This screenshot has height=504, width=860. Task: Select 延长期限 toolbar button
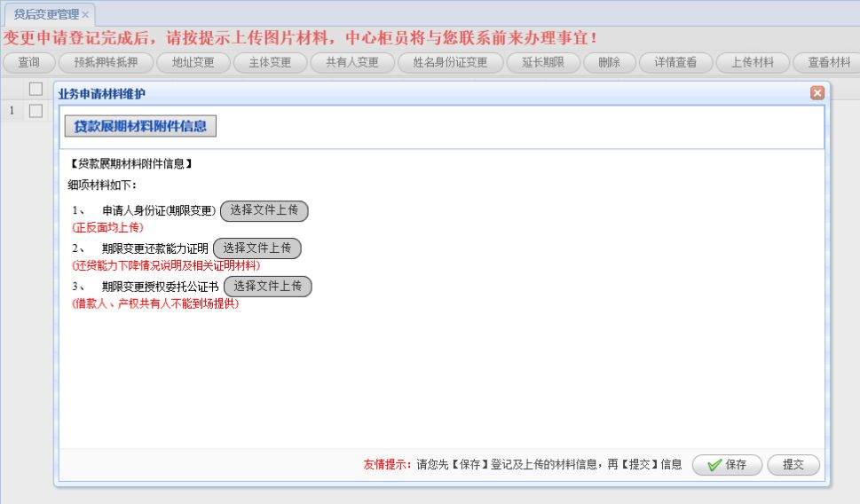click(x=543, y=62)
